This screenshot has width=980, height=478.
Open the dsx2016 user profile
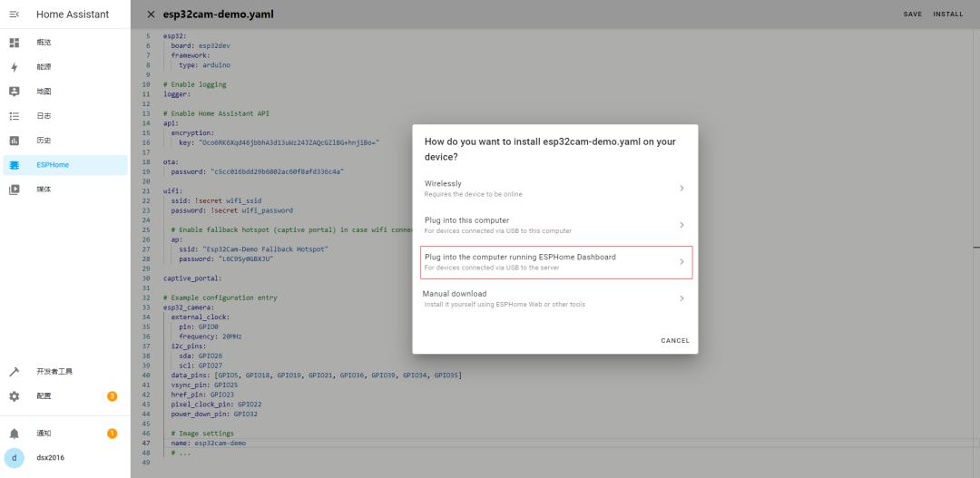50,458
